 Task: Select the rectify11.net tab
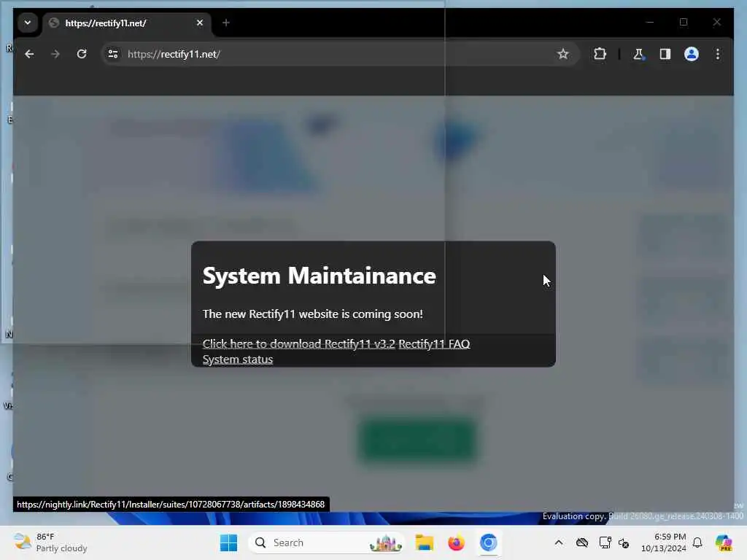(x=126, y=23)
